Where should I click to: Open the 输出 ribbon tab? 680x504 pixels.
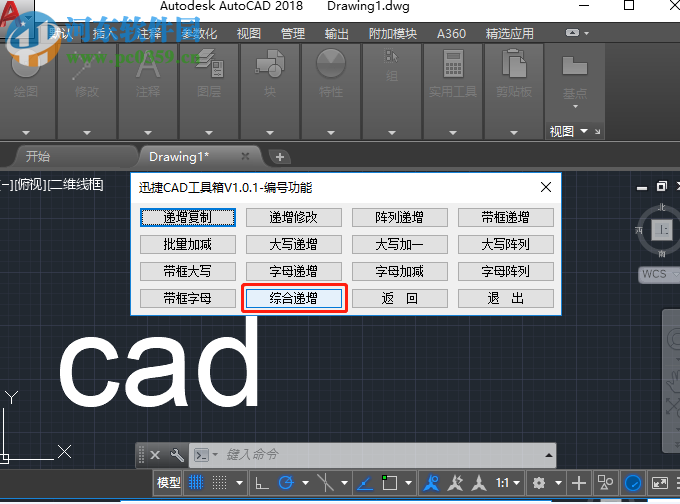pos(337,33)
